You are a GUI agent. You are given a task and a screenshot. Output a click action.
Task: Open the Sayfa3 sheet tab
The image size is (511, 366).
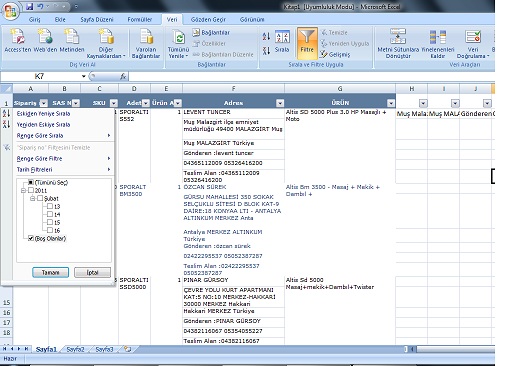[x=104, y=349]
